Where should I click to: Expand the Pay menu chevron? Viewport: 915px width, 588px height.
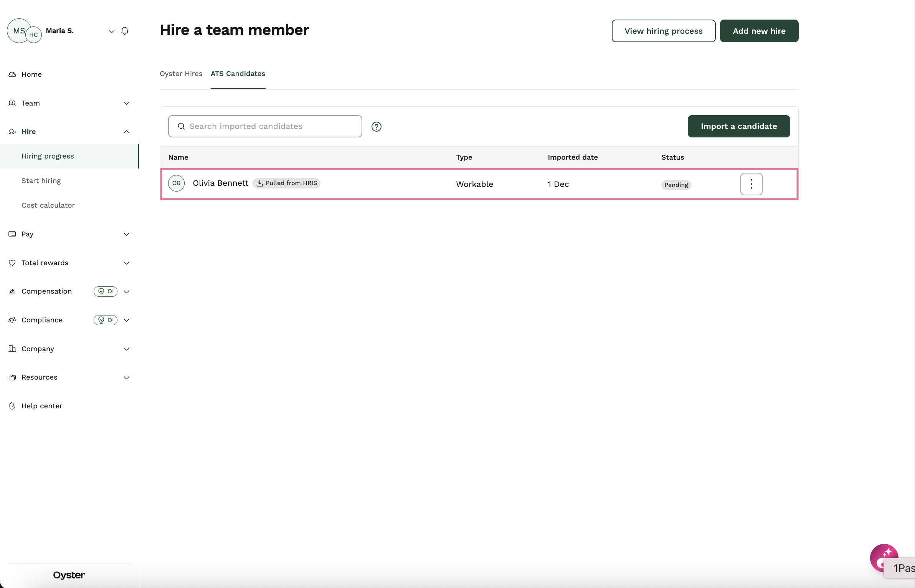[126, 234]
